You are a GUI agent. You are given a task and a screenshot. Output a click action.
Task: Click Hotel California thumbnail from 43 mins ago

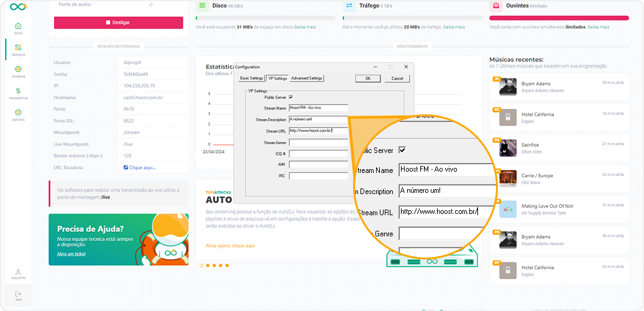(x=508, y=271)
